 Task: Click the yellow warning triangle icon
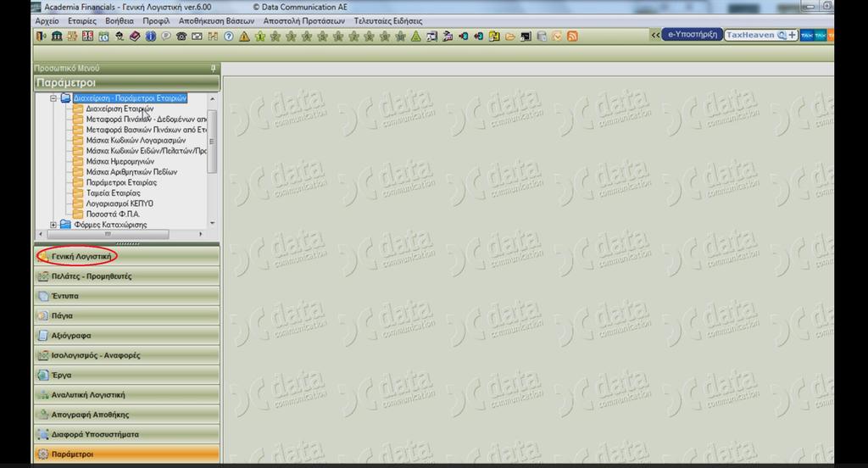coord(244,36)
